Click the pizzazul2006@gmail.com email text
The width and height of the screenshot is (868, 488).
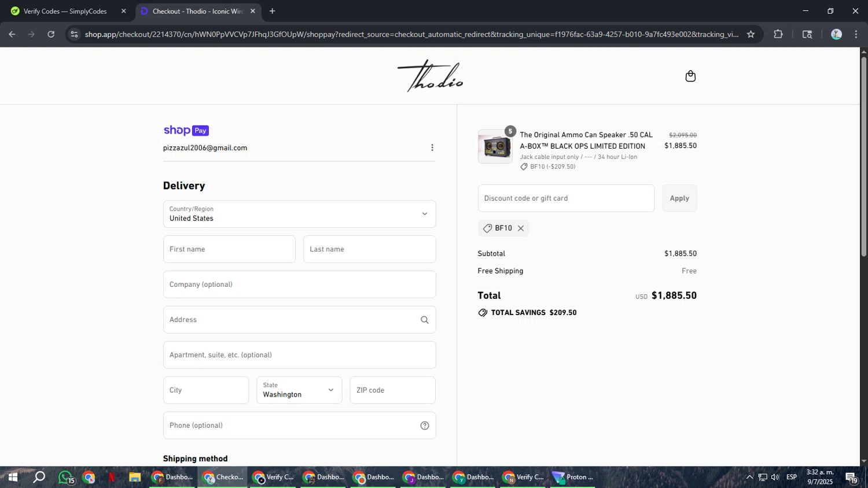(205, 148)
